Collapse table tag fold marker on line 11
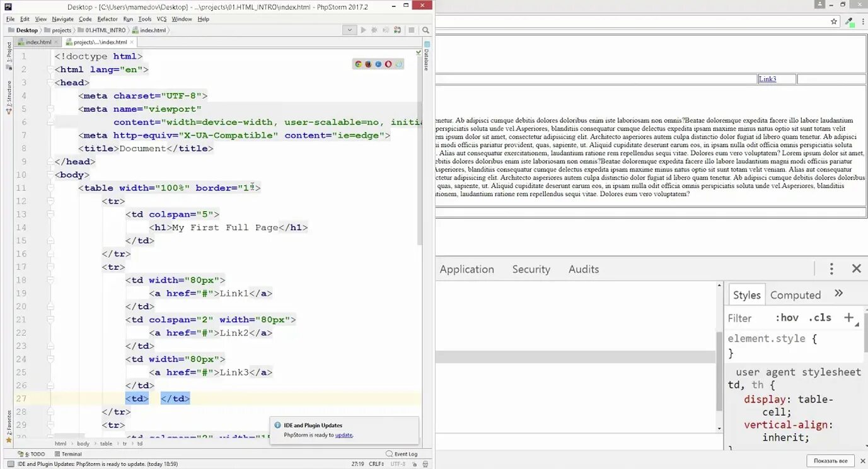Image resolution: width=868 pixels, height=469 pixels. pos(50,188)
